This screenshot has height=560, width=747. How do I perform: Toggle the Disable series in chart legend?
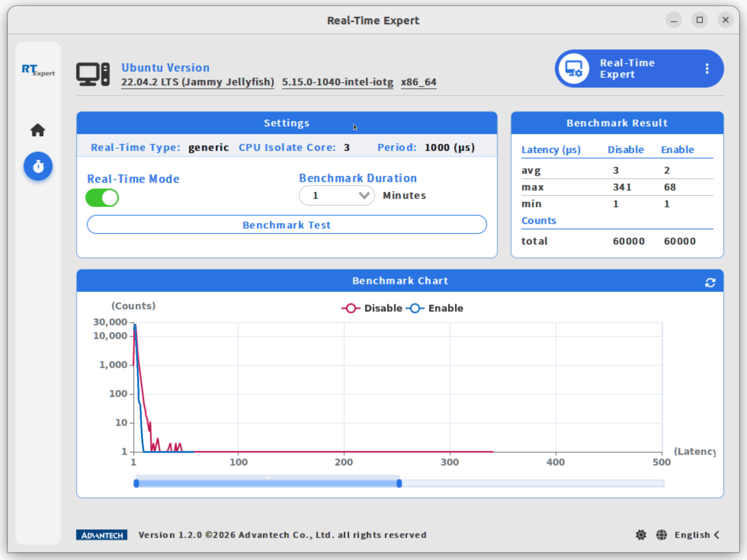(372, 308)
